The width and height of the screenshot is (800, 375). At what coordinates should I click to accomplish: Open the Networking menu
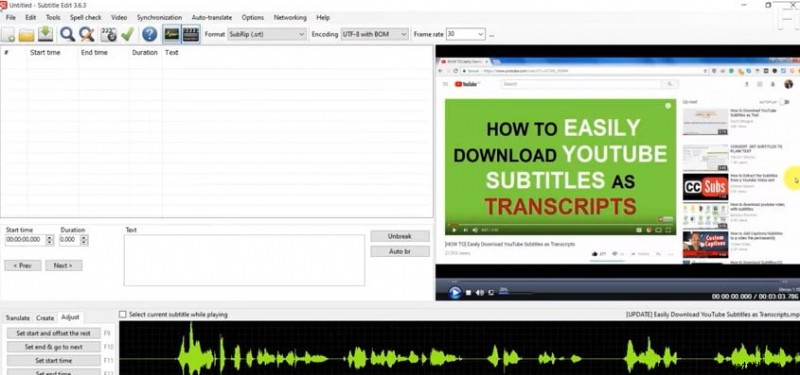290,17
